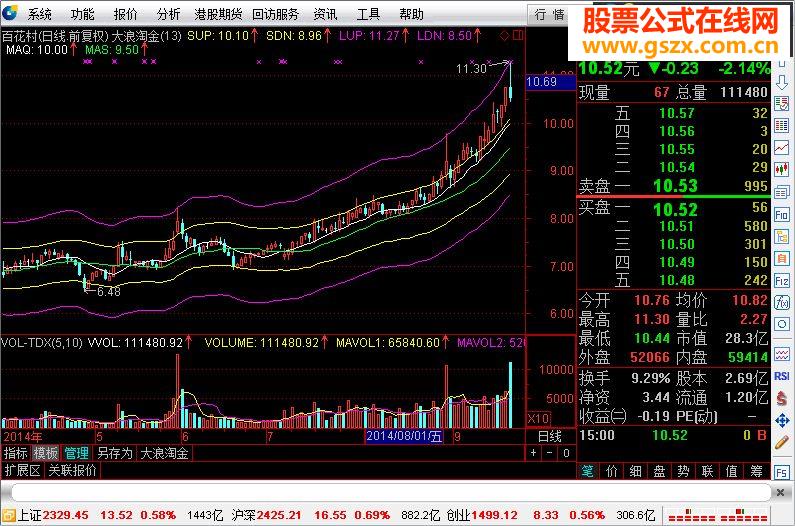The height and width of the screenshot is (526, 795).
Task: Open the F10 company info icon
Action: click(x=781, y=214)
